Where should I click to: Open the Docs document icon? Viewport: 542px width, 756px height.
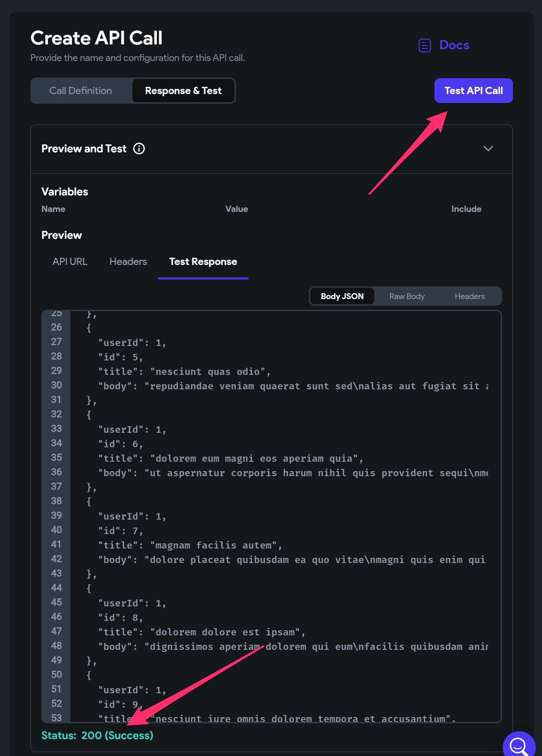[x=424, y=45]
